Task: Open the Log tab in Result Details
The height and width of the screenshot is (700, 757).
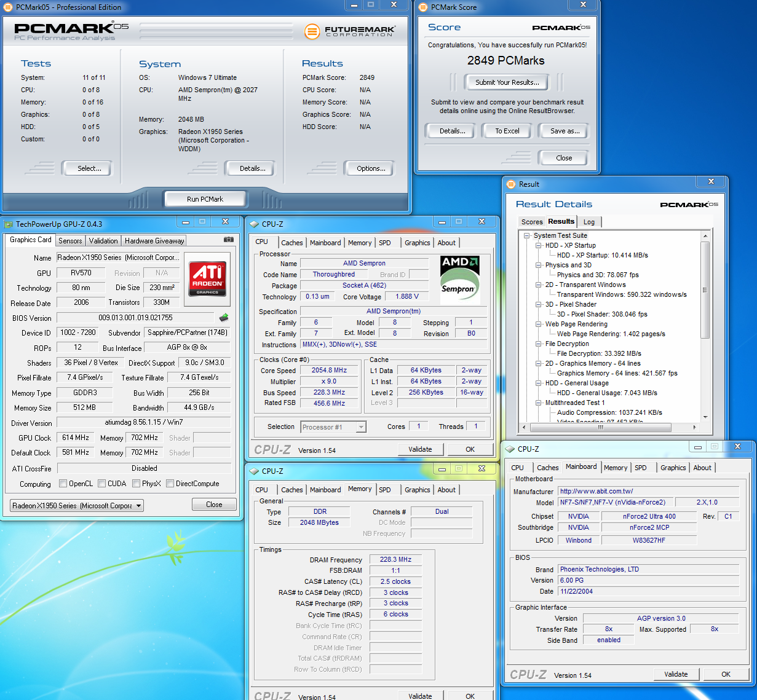Action: pos(589,222)
